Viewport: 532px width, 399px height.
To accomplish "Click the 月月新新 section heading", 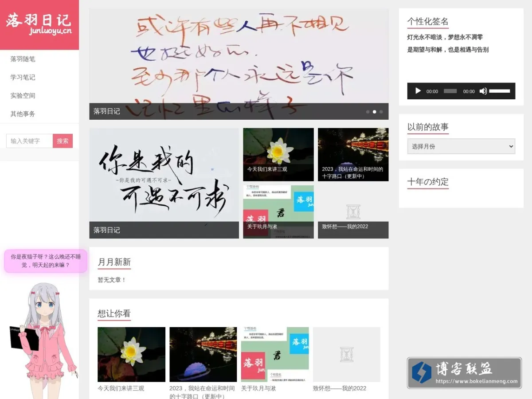I will (x=114, y=262).
